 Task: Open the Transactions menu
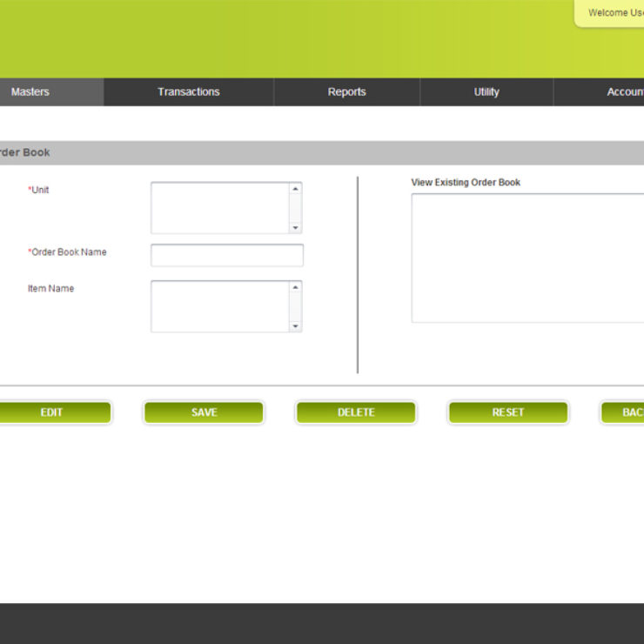[188, 92]
